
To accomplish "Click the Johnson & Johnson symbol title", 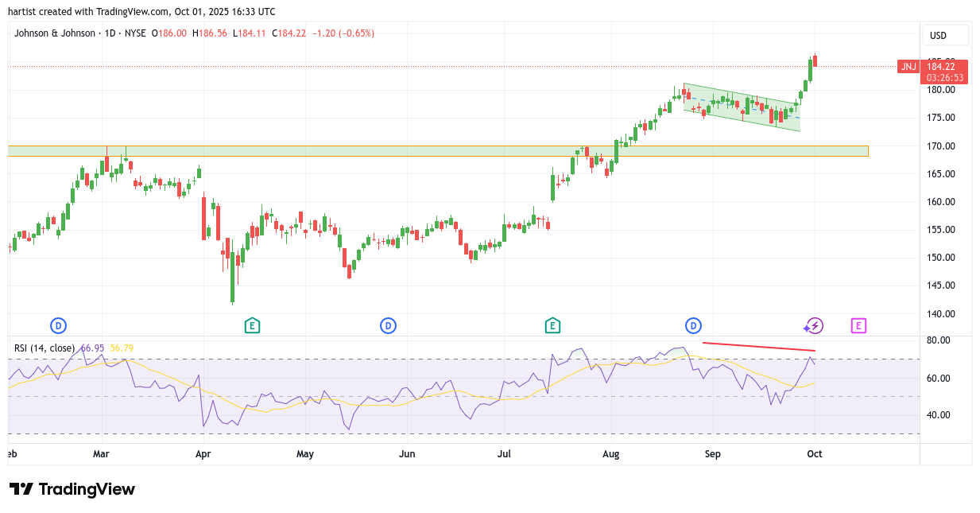I will 54,33.
